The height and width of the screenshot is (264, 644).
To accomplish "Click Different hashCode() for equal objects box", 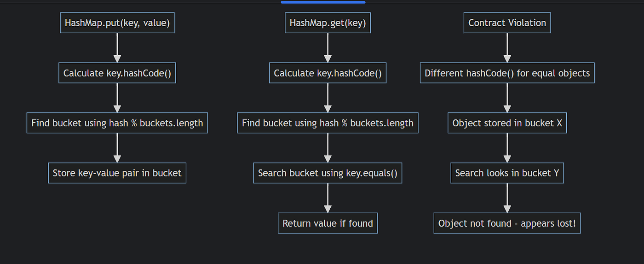I will click(x=507, y=73).
